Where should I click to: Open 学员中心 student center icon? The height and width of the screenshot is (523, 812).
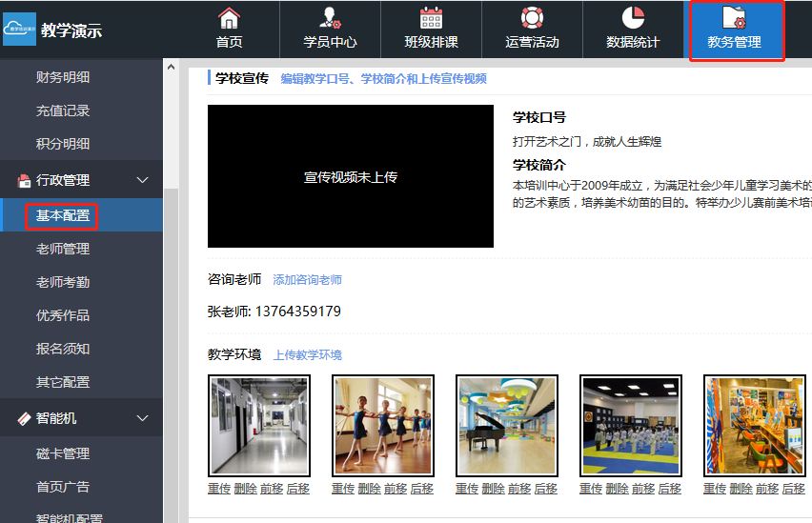coord(330,18)
